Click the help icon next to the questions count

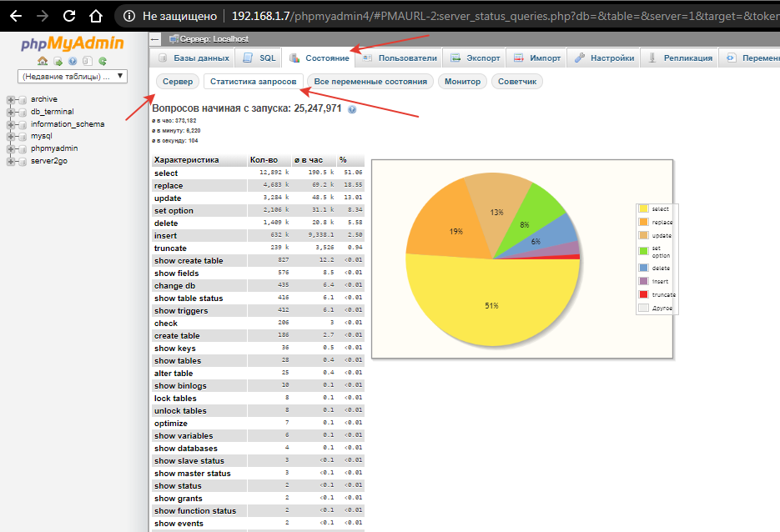point(351,109)
